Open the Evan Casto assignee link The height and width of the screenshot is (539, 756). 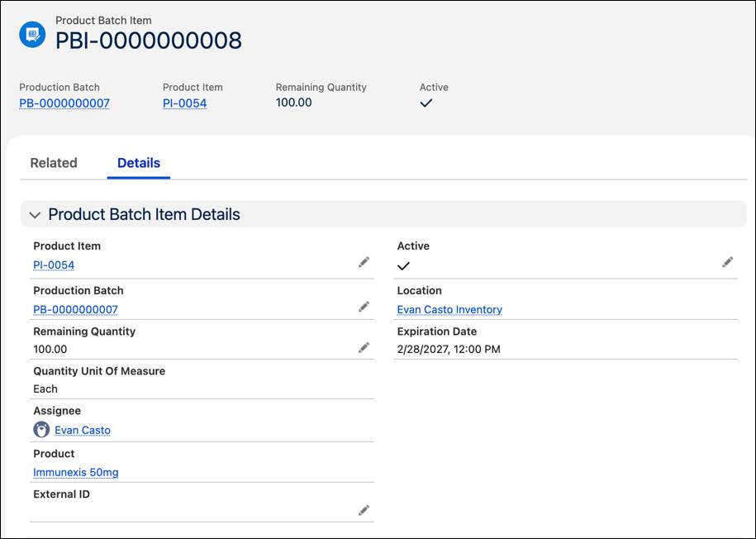coord(83,430)
